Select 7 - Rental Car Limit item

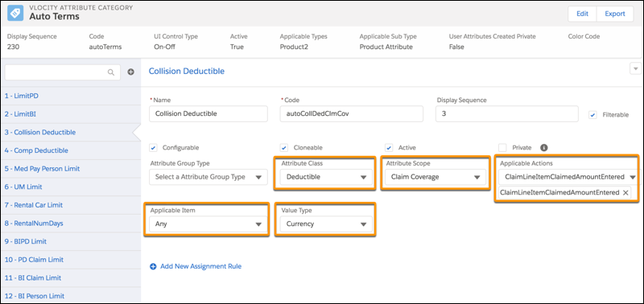(70, 205)
